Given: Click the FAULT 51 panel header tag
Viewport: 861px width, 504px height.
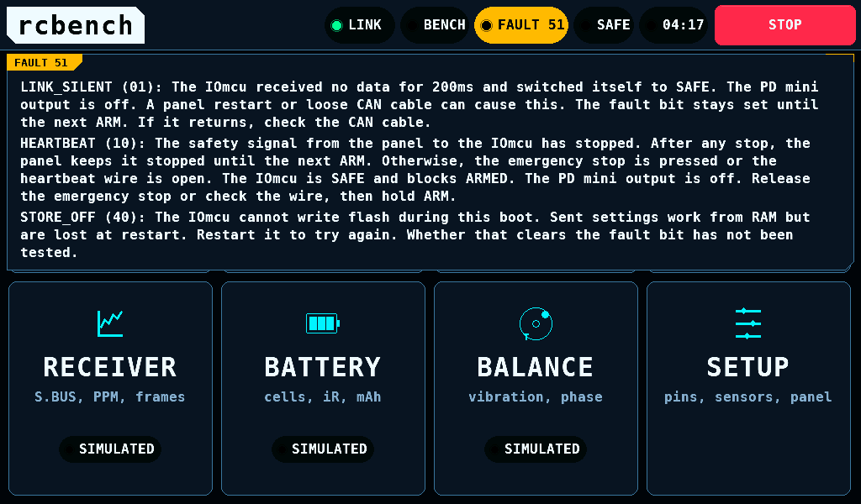Looking at the screenshot, I should point(43,62).
